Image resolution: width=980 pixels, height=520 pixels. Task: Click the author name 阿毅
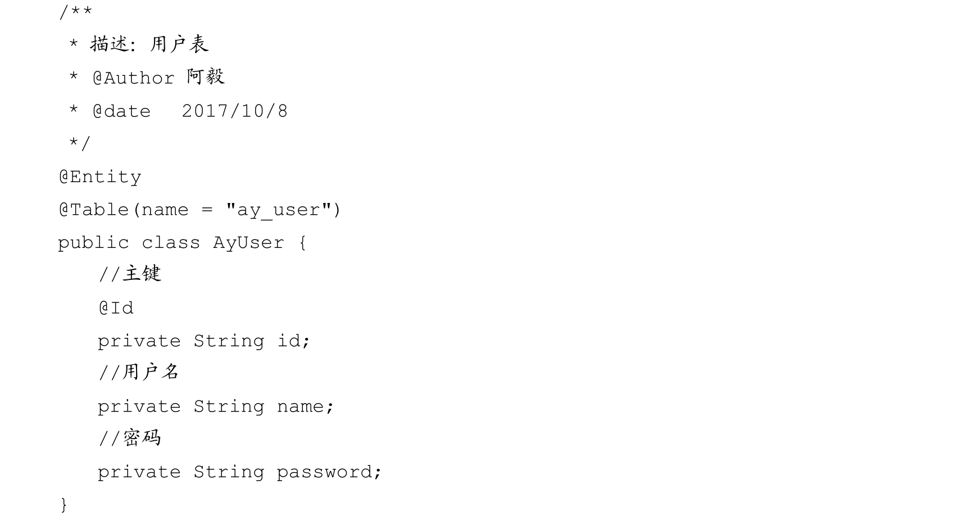click(x=206, y=77)
